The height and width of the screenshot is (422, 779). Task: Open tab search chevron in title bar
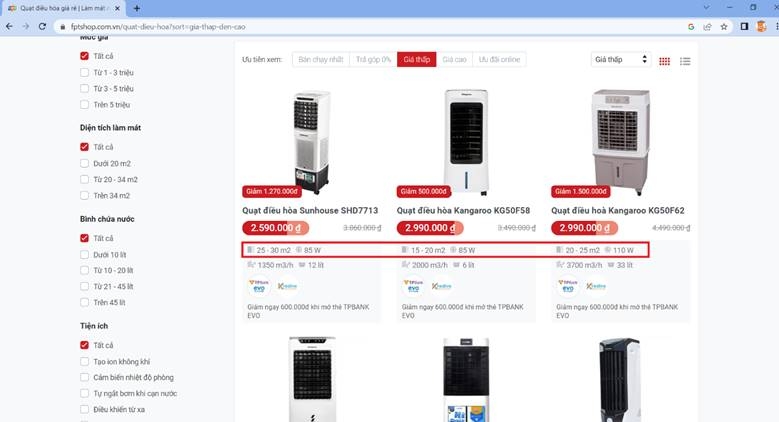(706, 7)
